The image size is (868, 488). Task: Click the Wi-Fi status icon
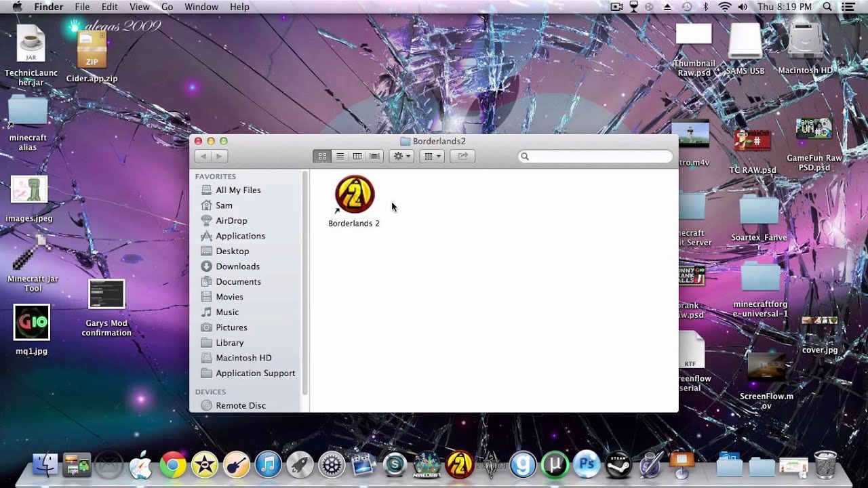pos(725,7)
